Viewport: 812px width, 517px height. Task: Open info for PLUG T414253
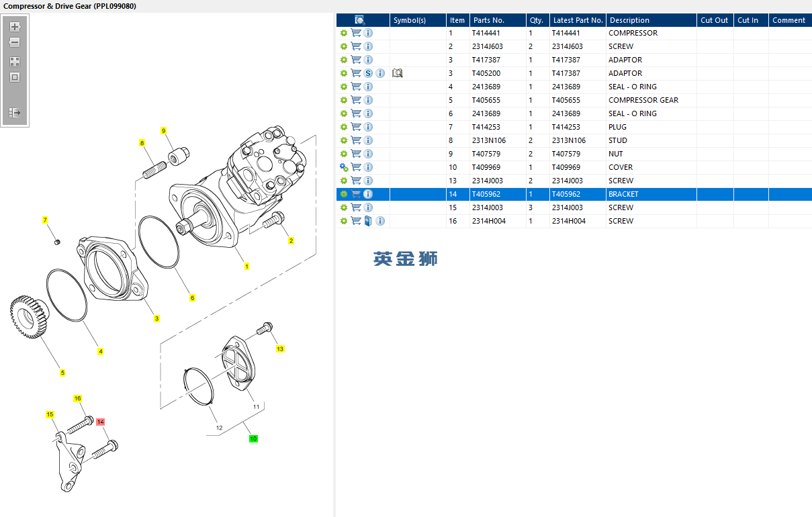368,127
